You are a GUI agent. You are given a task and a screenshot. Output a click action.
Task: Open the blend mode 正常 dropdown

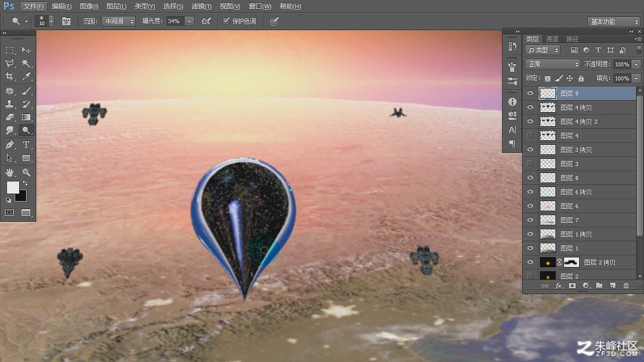pos(552,64)
